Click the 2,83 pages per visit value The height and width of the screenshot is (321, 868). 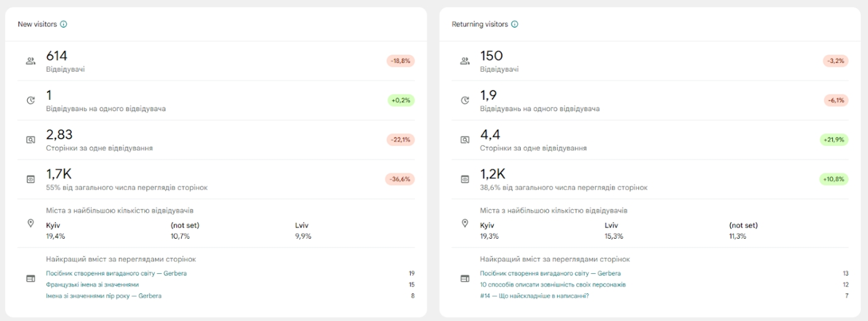coord(59,134)
